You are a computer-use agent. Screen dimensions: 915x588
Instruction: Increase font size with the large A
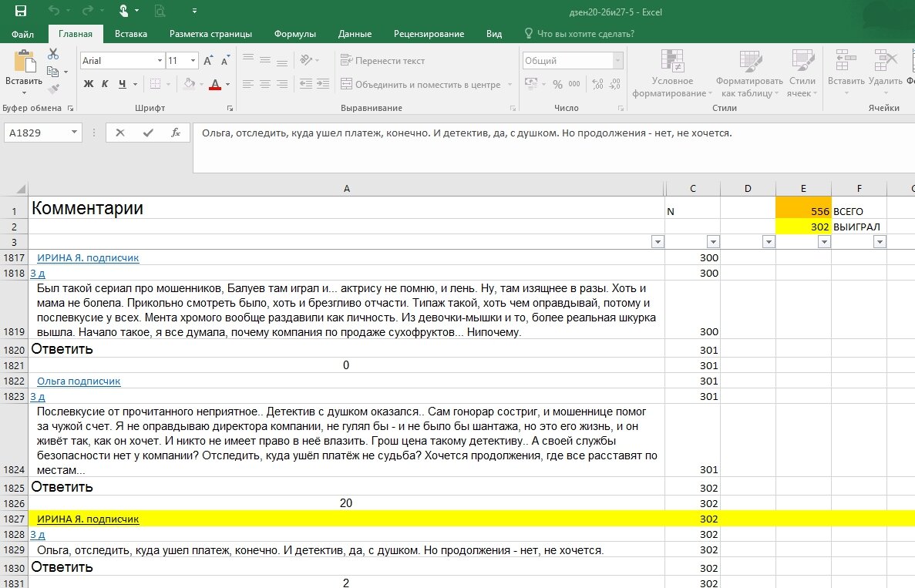(x=208, y=61)
